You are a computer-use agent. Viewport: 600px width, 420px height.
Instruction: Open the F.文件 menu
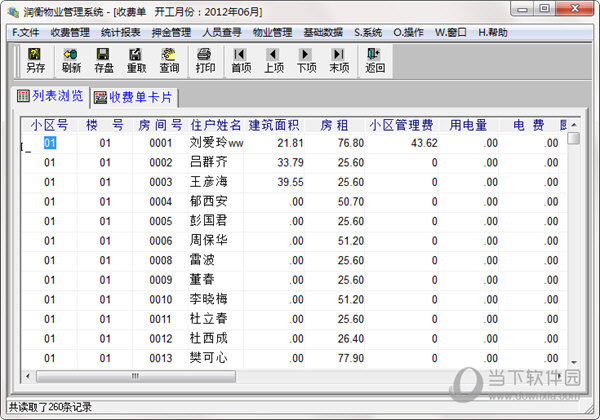pos(26,33)
